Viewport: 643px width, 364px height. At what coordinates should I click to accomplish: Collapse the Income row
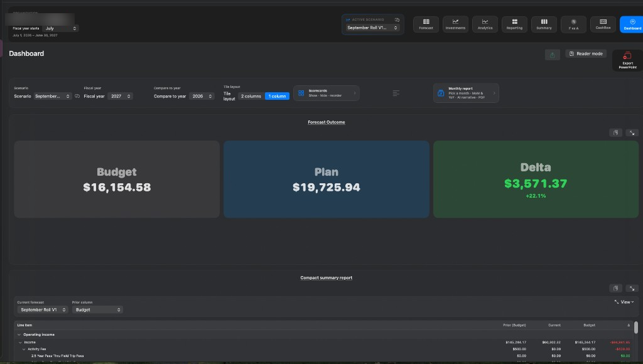(20, 342)
